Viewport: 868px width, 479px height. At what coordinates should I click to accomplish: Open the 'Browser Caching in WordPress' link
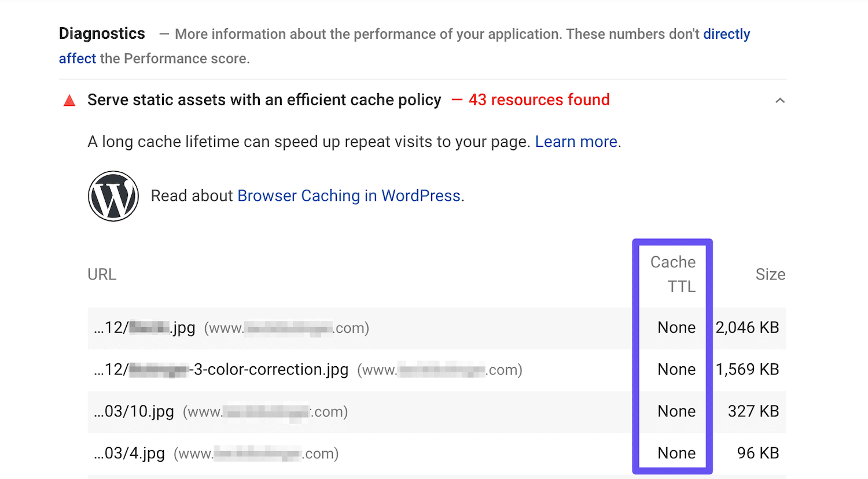click(348, 196)
